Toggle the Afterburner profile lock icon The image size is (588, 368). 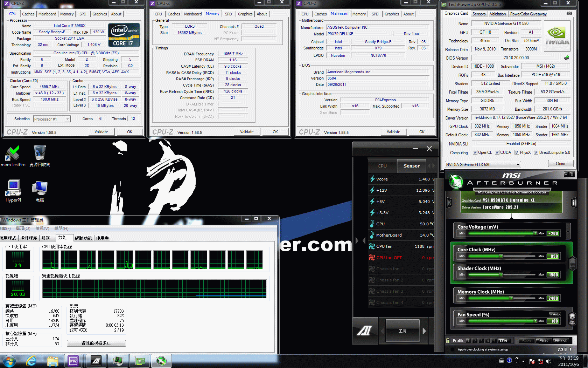tap(448, 340)
